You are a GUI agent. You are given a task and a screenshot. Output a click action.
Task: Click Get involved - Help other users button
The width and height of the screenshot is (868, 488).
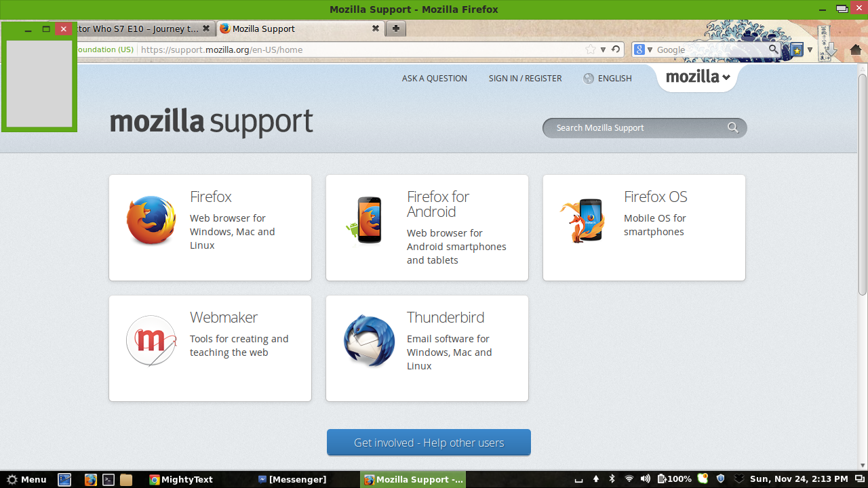pyautogui.click(x=429, y=443)
